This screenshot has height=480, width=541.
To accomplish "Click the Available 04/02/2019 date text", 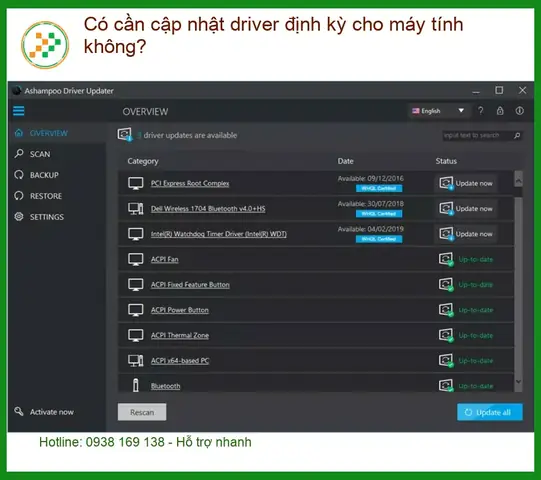I will (x=371, y=229).
